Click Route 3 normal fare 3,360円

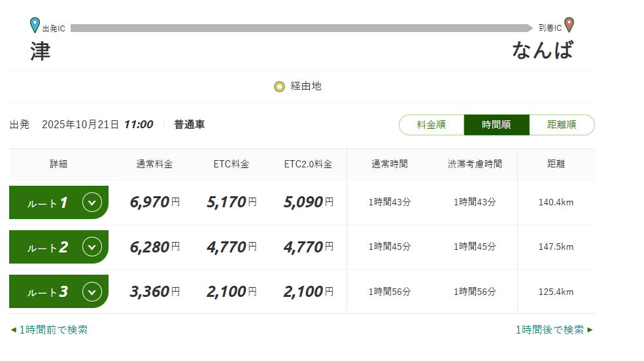pos(154,292)
